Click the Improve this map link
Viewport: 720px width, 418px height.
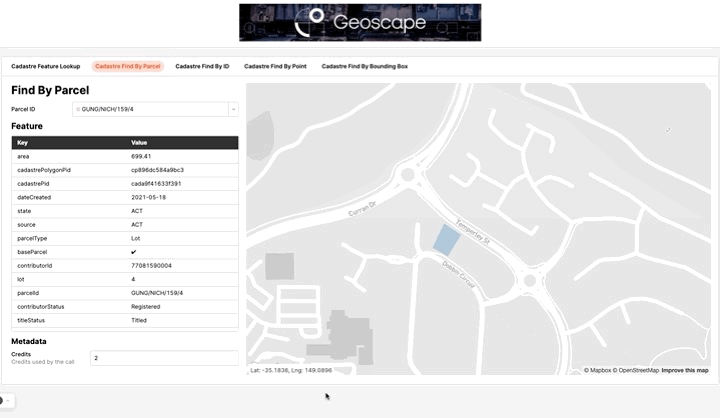(x=686, y=370)
